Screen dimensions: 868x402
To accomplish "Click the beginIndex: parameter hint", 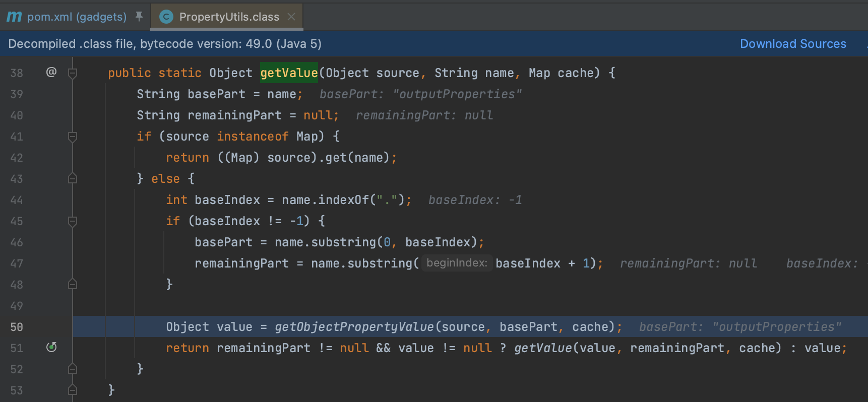I will 457,263.
